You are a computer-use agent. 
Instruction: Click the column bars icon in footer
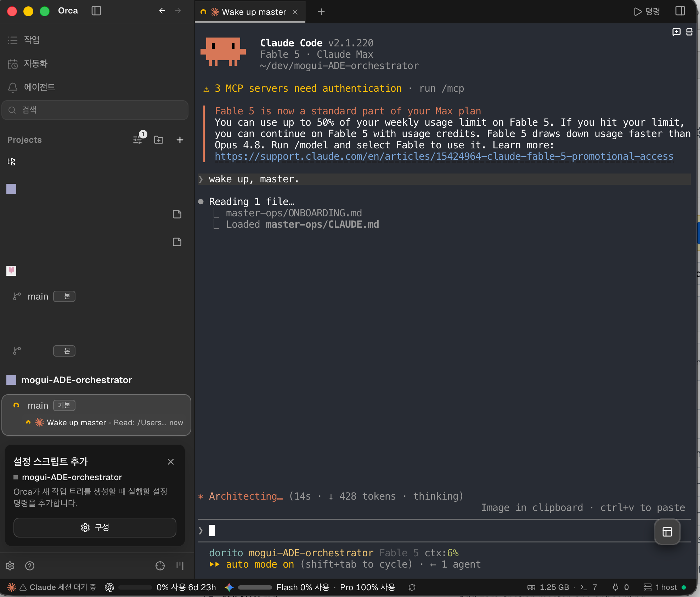(x=180, y=566)
